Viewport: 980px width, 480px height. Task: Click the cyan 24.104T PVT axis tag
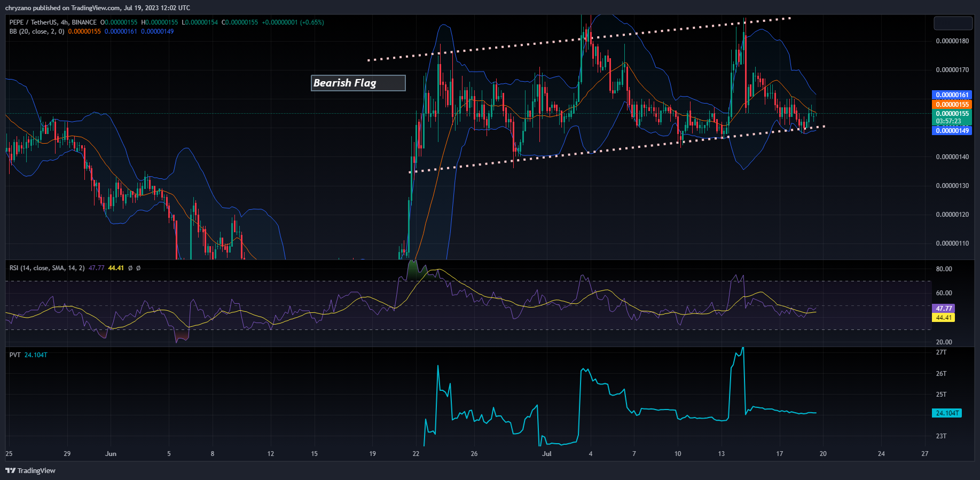coord(947,413)
